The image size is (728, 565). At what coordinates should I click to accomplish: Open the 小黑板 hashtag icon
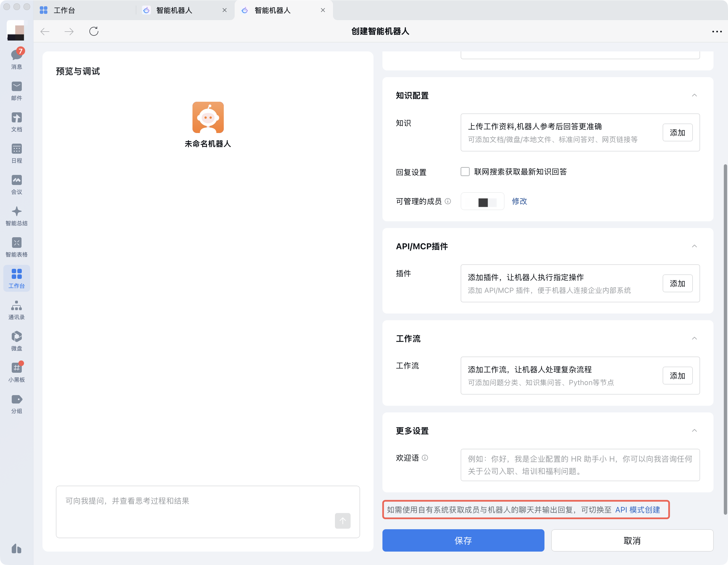[x=16, y=368]
